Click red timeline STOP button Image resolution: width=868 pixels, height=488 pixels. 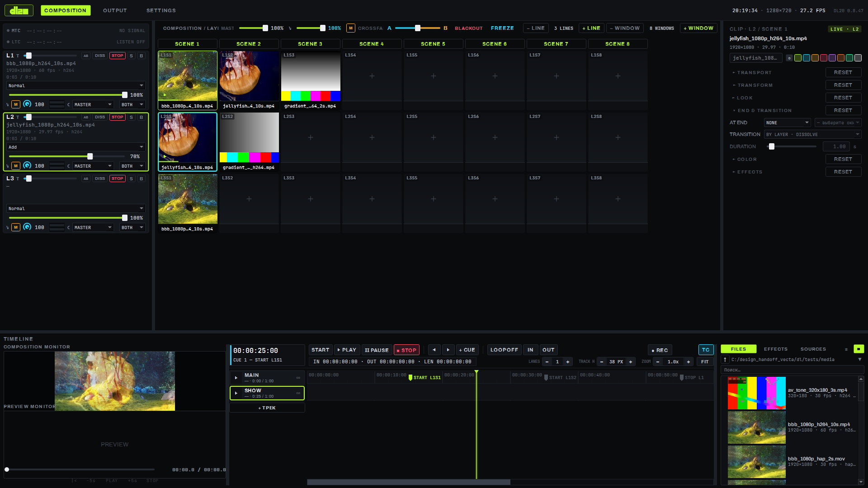click(406, 350)
